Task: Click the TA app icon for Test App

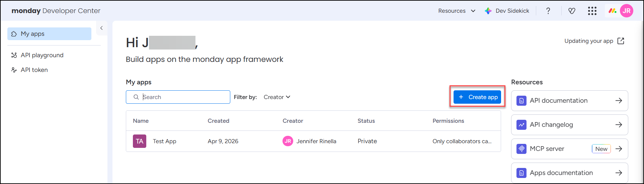Action: pyautogui.click(x=140, y=141)
